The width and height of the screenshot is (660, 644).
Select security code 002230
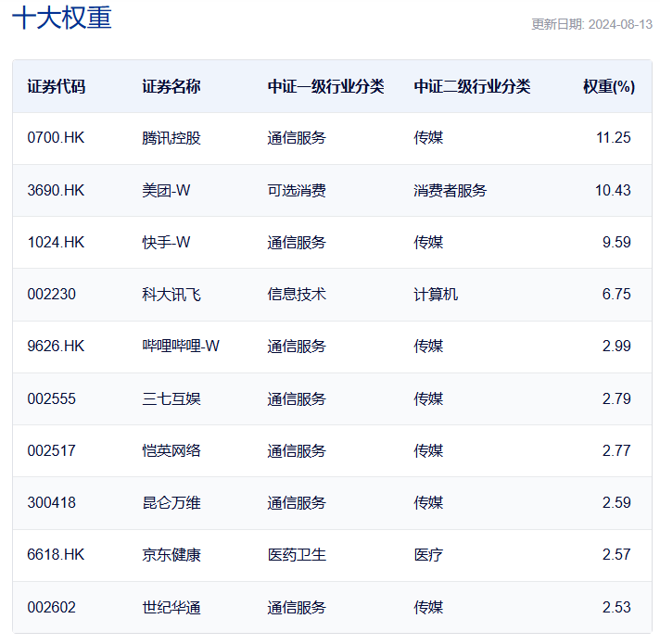coord(51,294)
